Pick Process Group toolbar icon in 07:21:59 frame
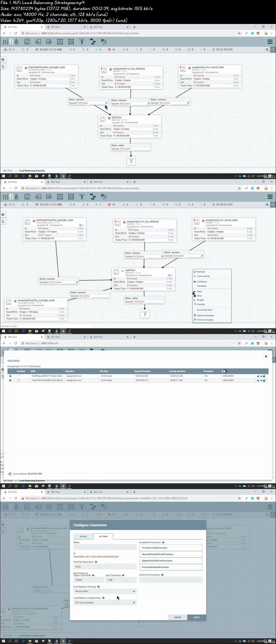 pyautogui.click(x=60, y=42)
